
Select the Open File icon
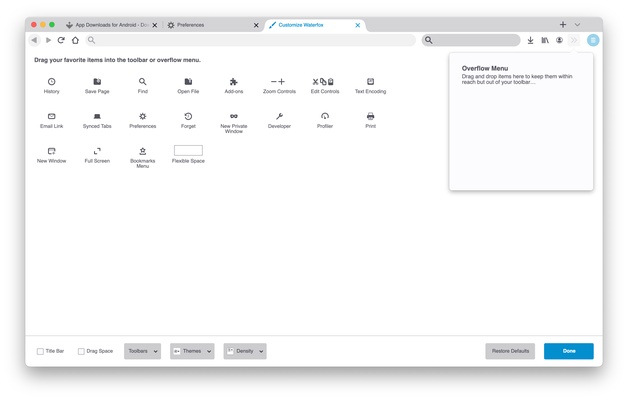click(188, 82)
